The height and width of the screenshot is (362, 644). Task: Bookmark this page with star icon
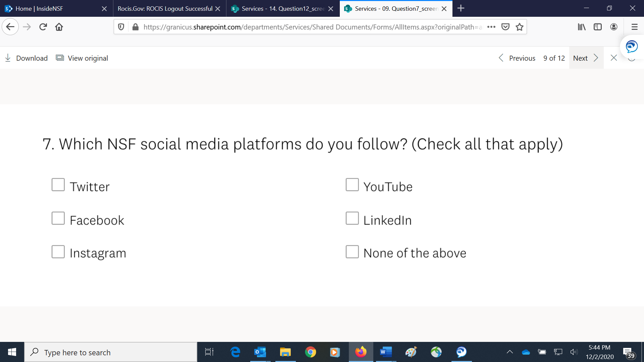point(520,27)
